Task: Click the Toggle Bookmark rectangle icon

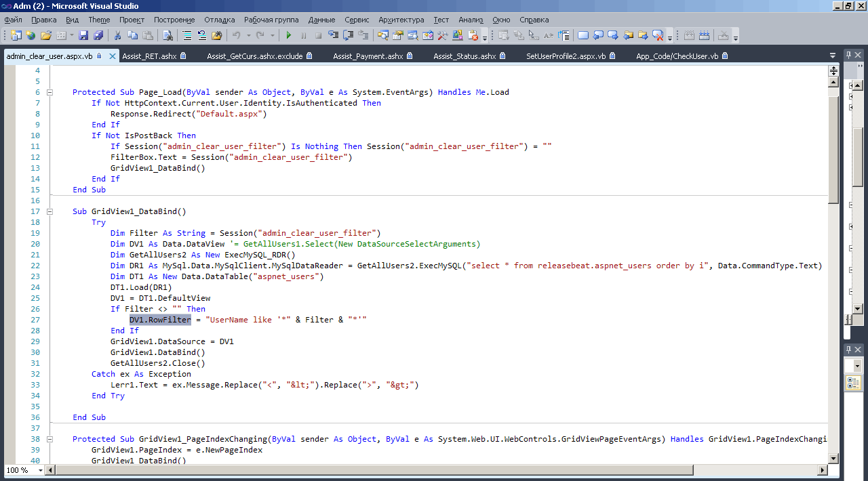Action: [583, 35]
